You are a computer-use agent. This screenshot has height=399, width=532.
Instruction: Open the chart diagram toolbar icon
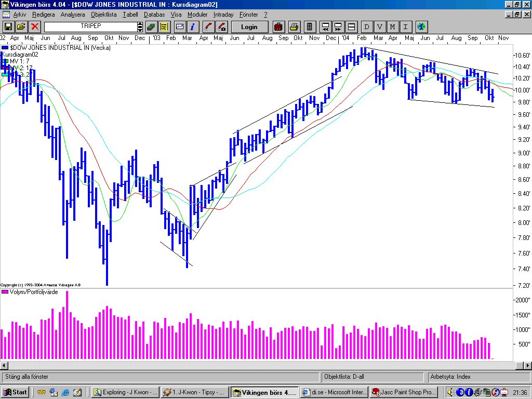pyautogui.click(x=180, y=27)
